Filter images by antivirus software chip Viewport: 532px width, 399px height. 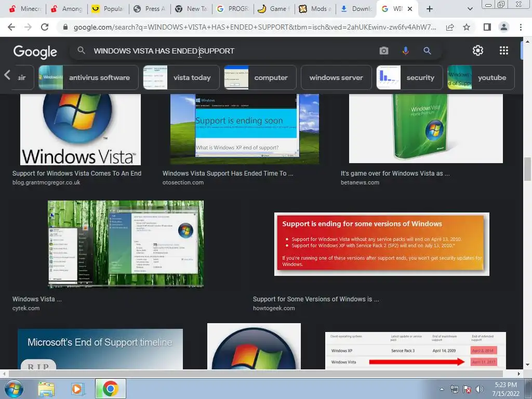[88, 78]
